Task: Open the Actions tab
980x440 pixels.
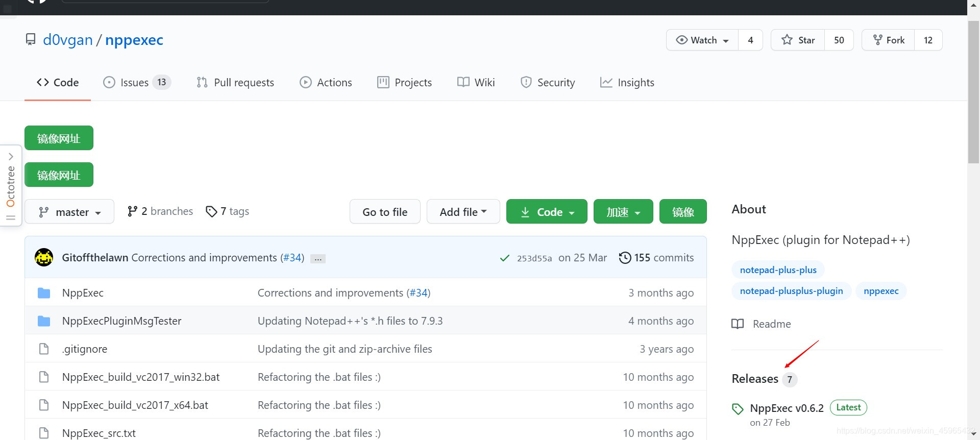Action: pyautogui.click(x=326, y=82)
